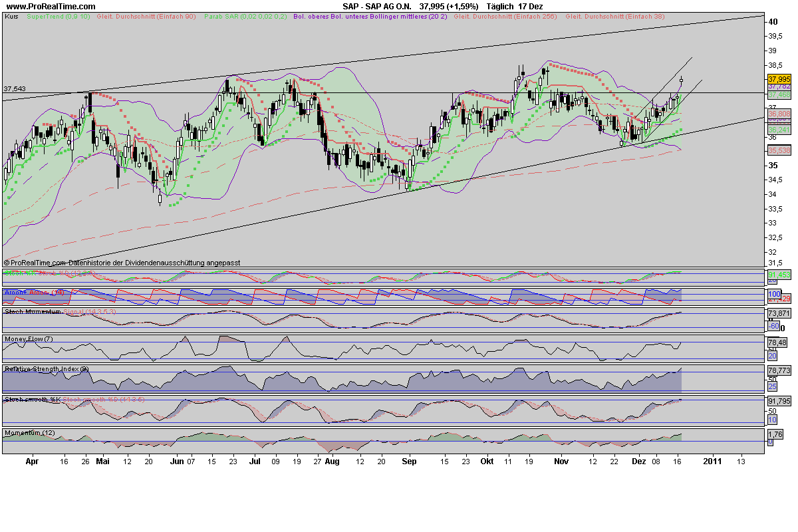The image size is (798, 532).
Task: Select the Kurs legend label
Action: 11,15
